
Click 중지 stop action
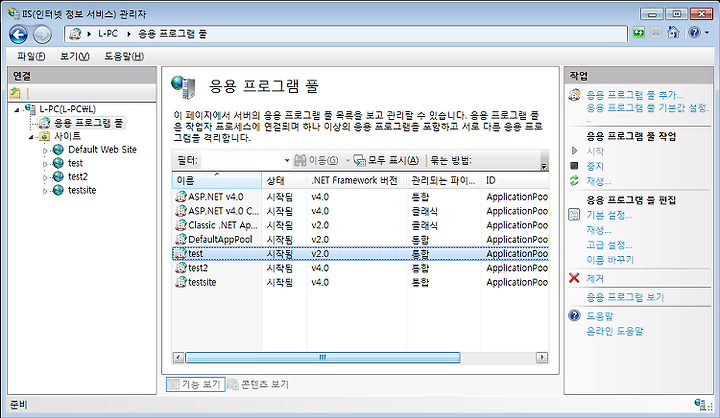(595, 166)
